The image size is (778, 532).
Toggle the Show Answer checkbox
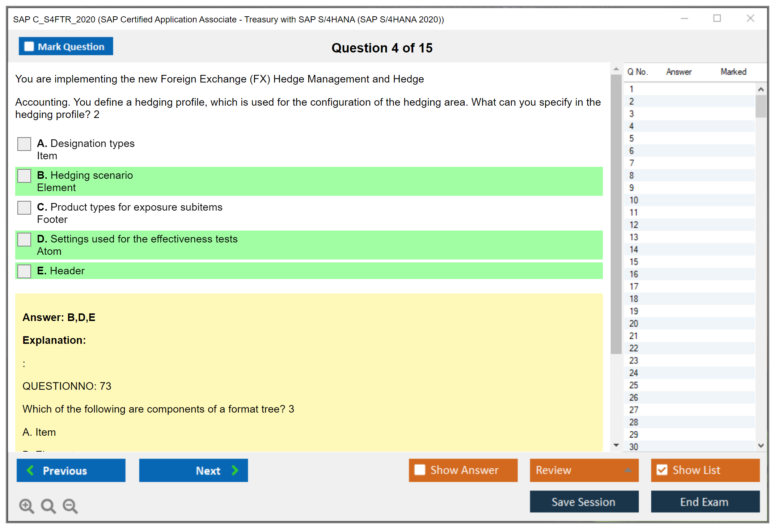click(x=420, y=470)
